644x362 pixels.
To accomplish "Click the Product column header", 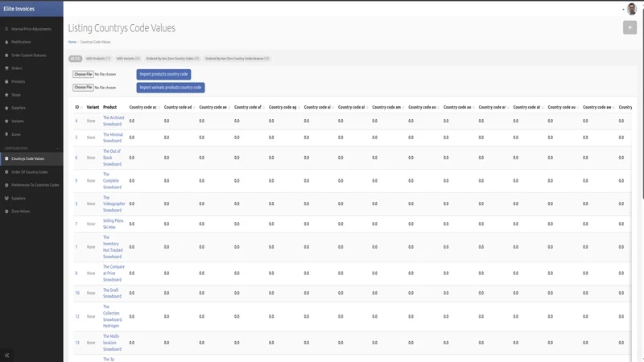I will 109,107.
